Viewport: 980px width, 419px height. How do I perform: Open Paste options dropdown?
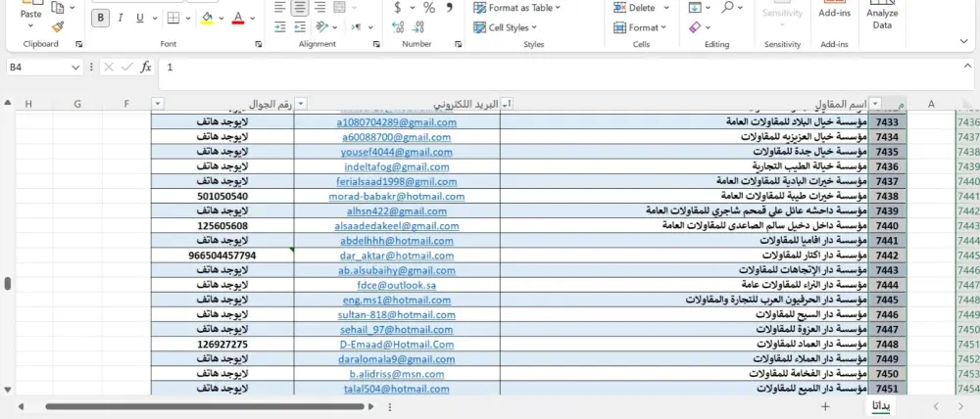click(x=30, y=25)
